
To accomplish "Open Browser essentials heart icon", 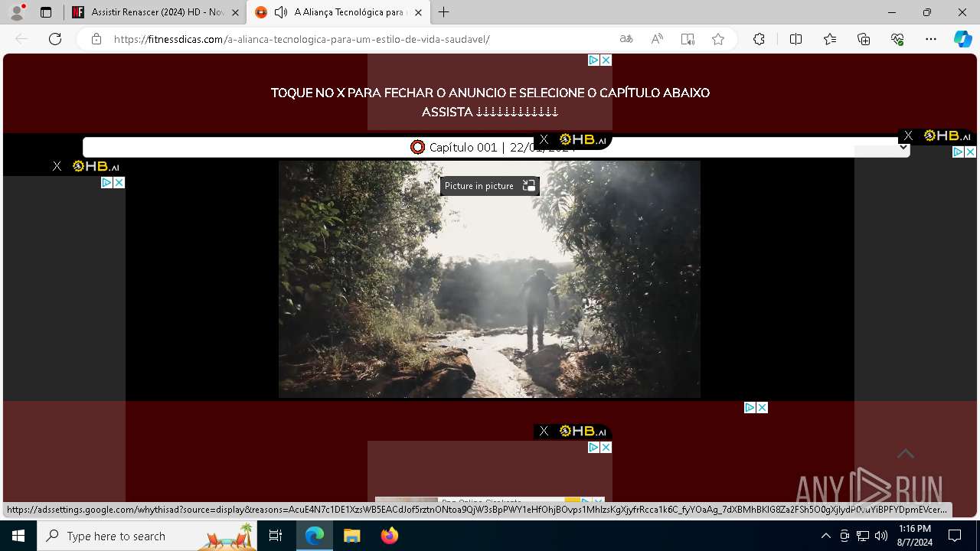I will tap(897, 39).
